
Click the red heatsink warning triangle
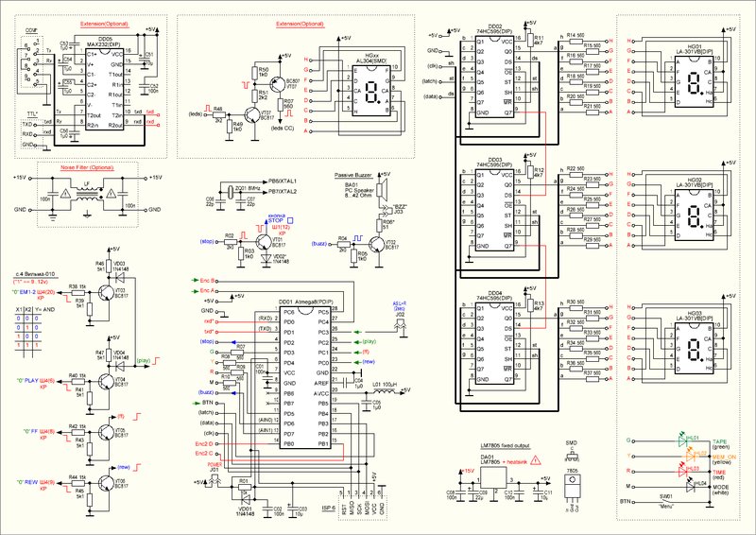pos(535,460)
